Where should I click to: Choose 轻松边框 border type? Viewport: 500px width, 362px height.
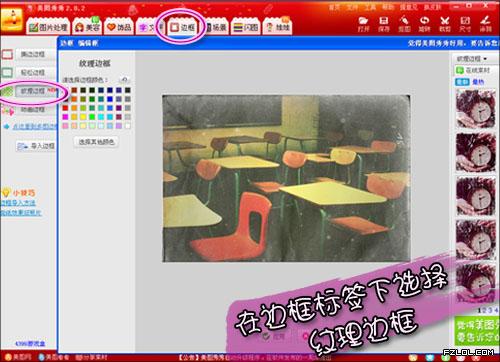pyautogui.click(x=33, y=72)
